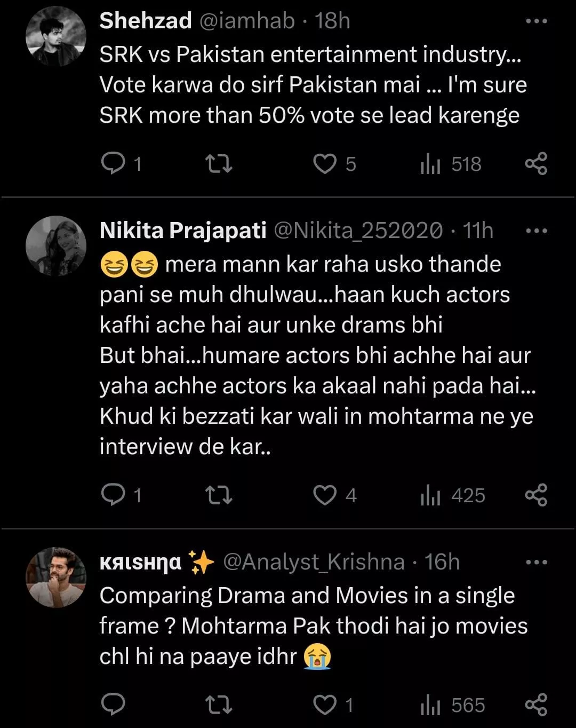Visit @Analyst_Krishna profile handle
The image size is (576, 728).
pos(314,562)
